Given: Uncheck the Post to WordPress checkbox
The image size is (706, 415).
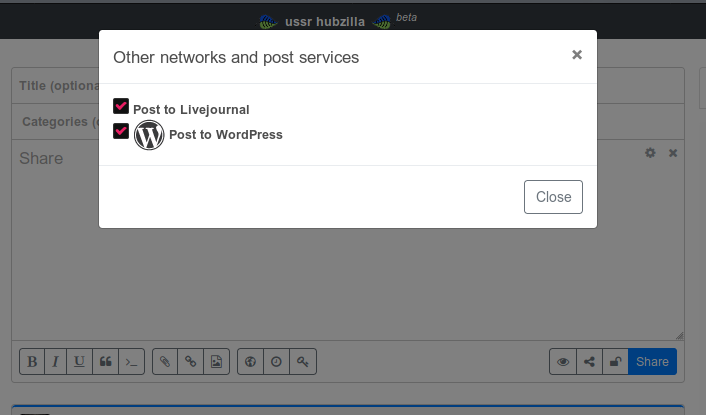Looking at the screenshot, I should pos(121,131).
